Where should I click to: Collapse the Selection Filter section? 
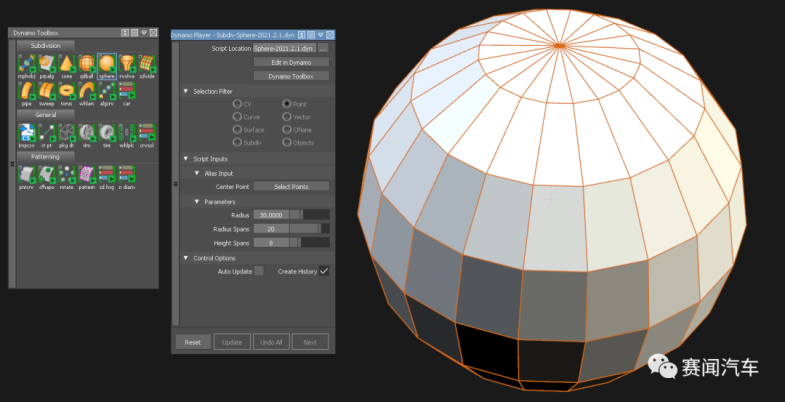(x=186, y=91)
